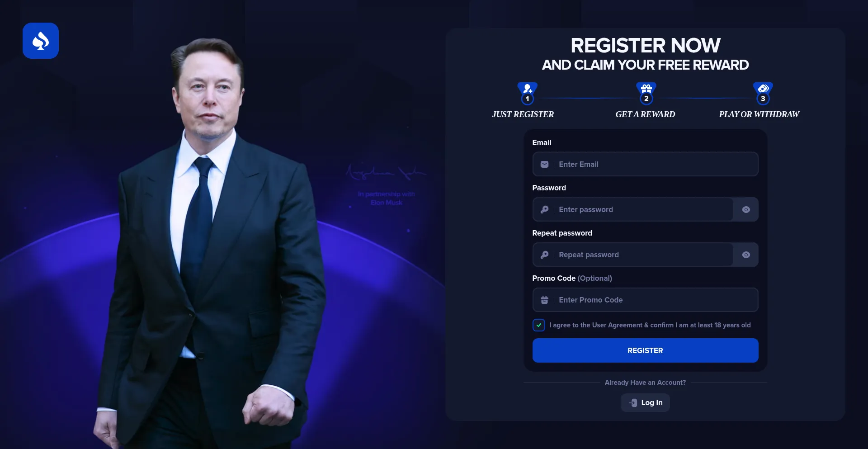Click the login arrow icon beside Log In
Screen dimensions: 868x449
pyautogui.click(x=633, y=402)
